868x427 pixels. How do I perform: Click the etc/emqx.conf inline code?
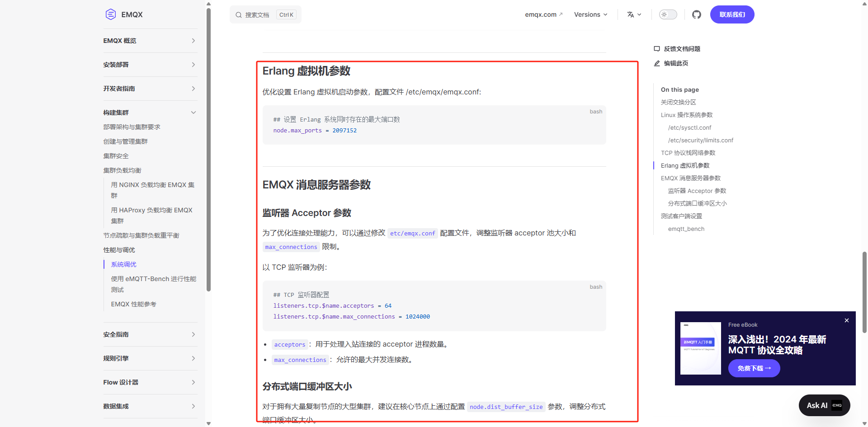[412, 233]
